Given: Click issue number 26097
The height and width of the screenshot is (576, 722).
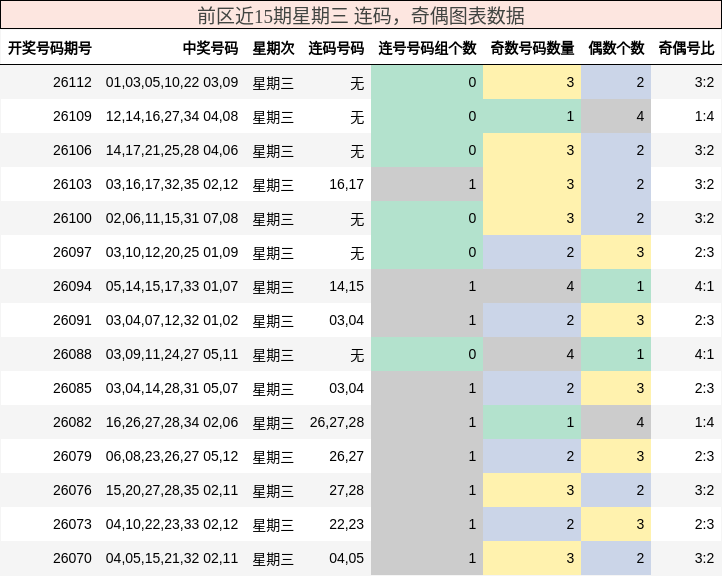Looking at the screenshot, I should tap(72, 252).
